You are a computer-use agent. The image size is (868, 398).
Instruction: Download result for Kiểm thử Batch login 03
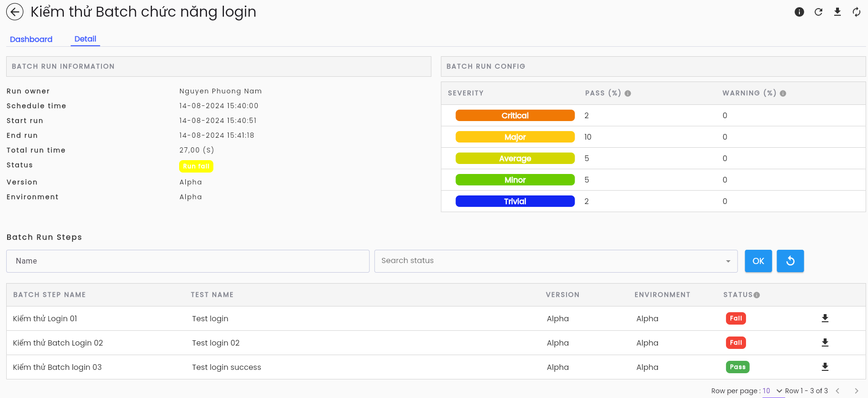click(825, 367)
